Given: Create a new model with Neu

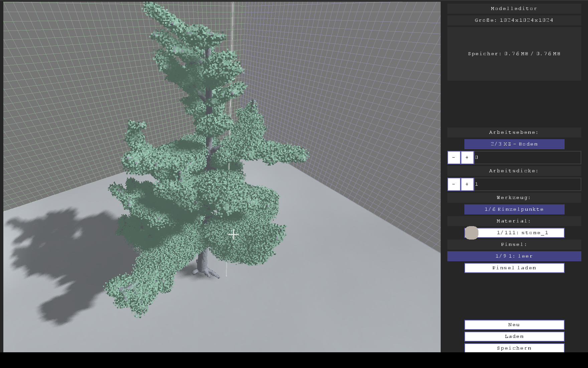Looking at the screenshot, I should 514,325.
